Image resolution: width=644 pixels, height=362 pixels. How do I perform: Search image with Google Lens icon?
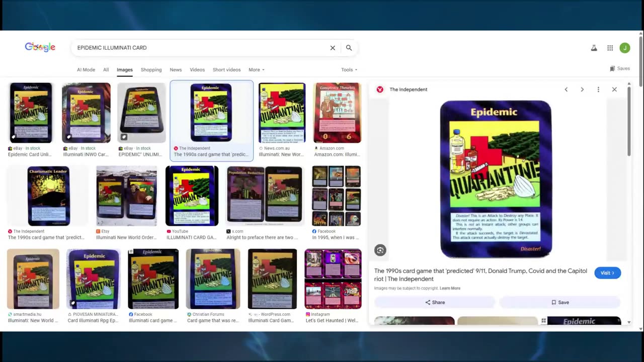pyautogui.click(x=380, y=250)
